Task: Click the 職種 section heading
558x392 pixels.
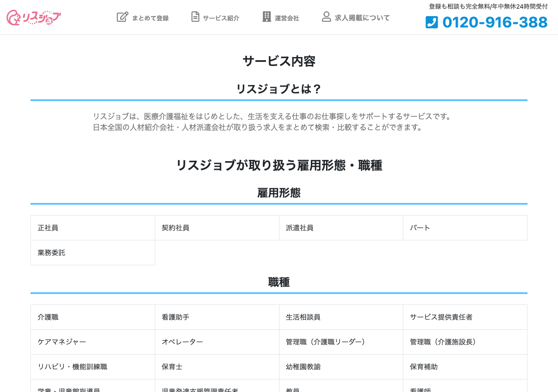Action: [x=279, y=282]
